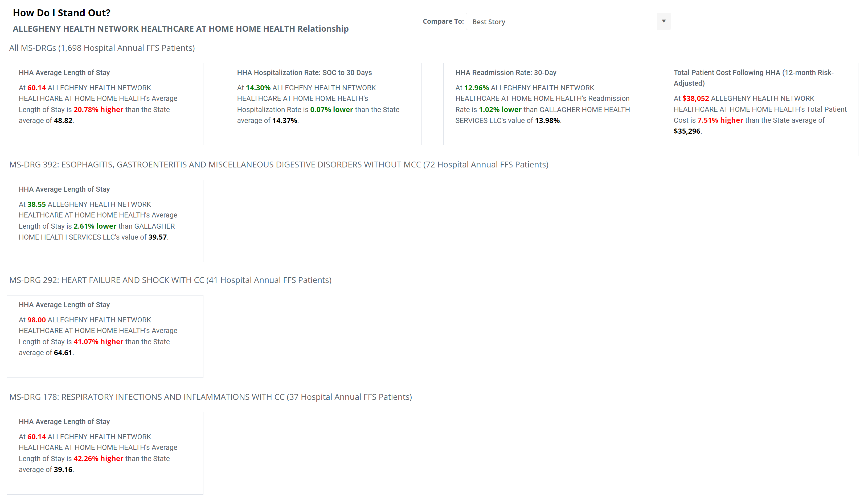868x501 pixels.
Task: Click the All MS-DRGs 1,698 patients heading
Action: pos(102,48)
